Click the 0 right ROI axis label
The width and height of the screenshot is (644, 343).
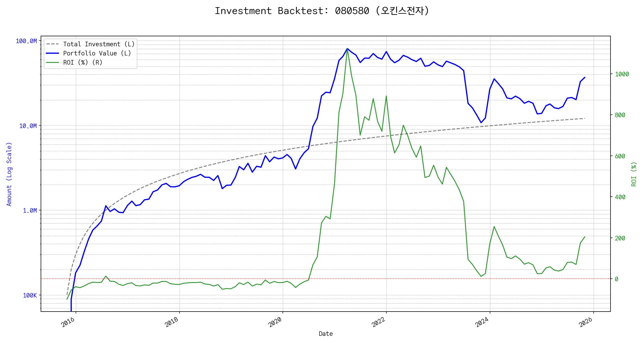click(617, 279)
